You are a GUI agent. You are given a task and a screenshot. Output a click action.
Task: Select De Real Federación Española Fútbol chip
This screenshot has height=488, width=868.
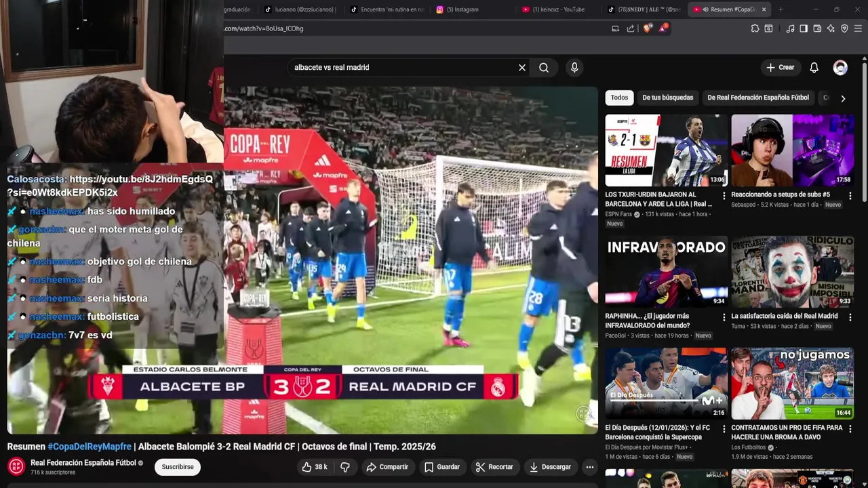[758, 98]
